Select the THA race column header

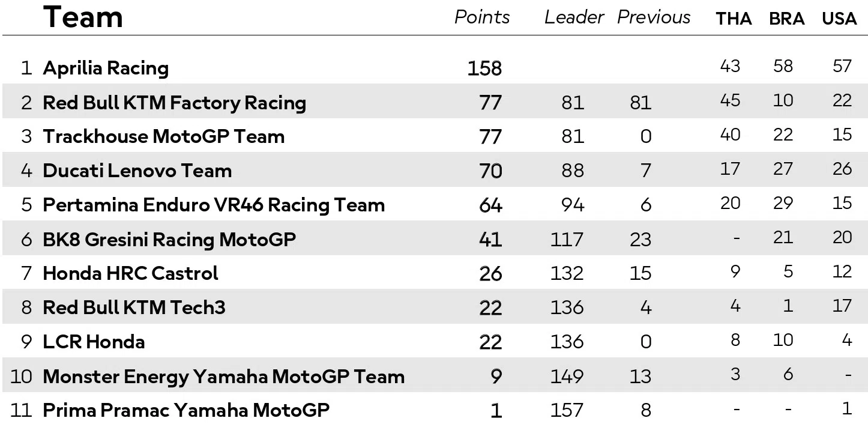tap(734, 19)
